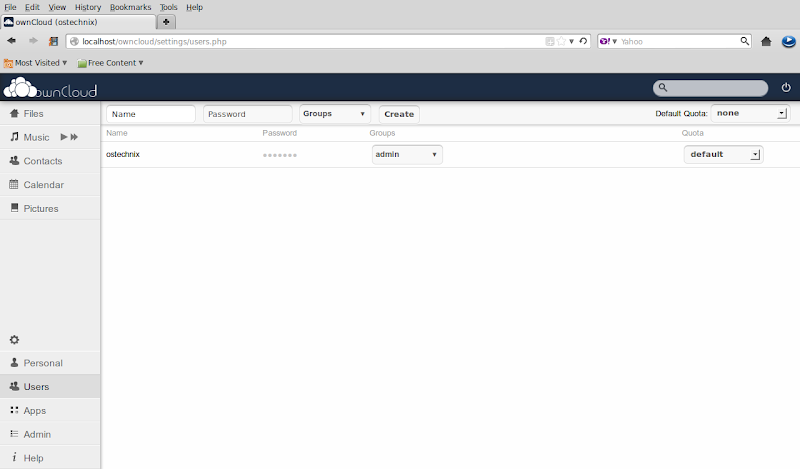This screenshot has width=800, height=469.
Task: Click the new user Password field
Action: pos(247,114)
